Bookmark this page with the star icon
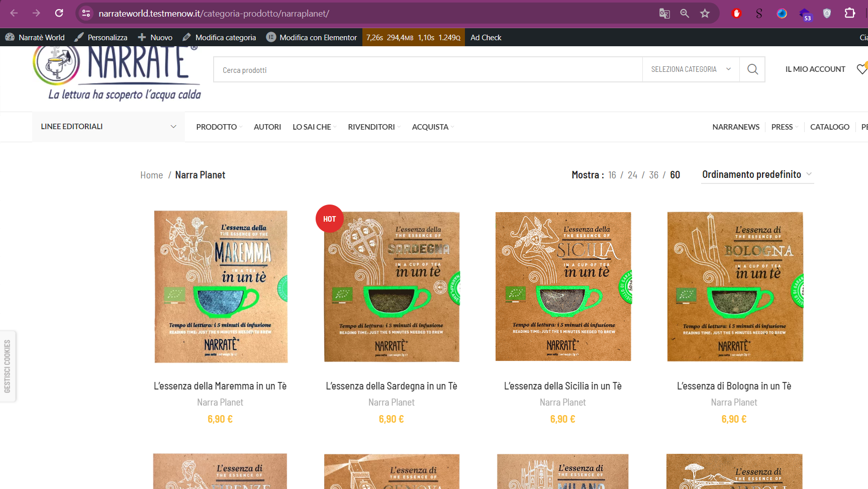Screen dimensions: 868x489 tap(705, 14)
